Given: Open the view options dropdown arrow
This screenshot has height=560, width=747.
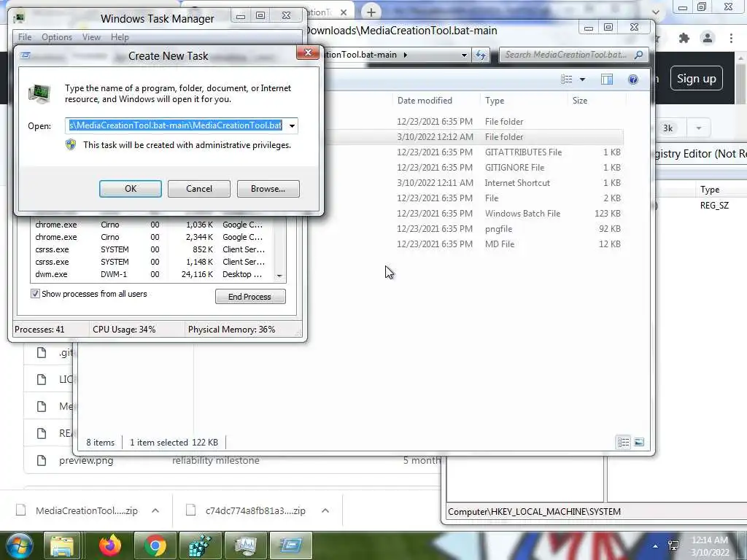Looking at the screenshot, I should [582, 79].
